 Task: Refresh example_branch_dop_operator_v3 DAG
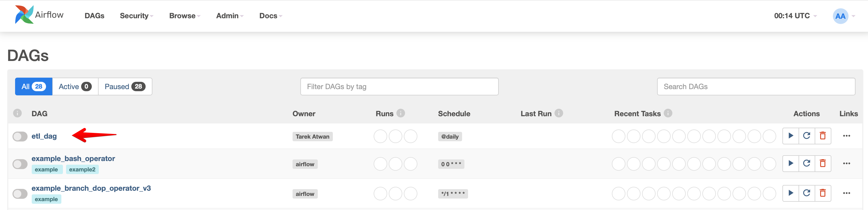807,193
